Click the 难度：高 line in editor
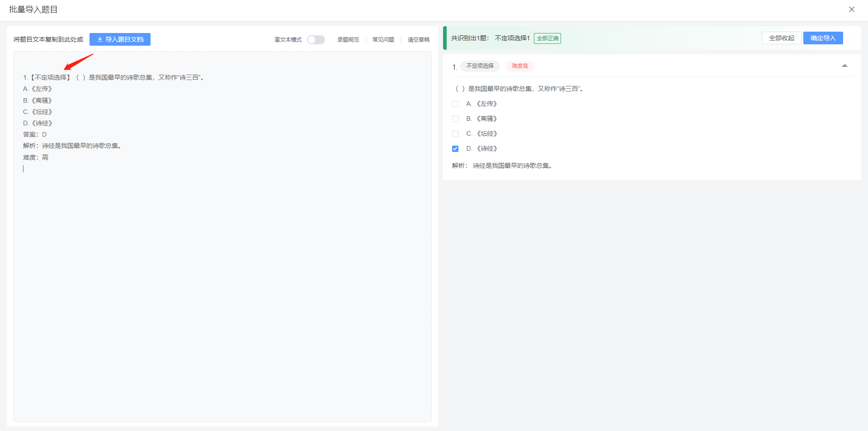 click(36, 157)
